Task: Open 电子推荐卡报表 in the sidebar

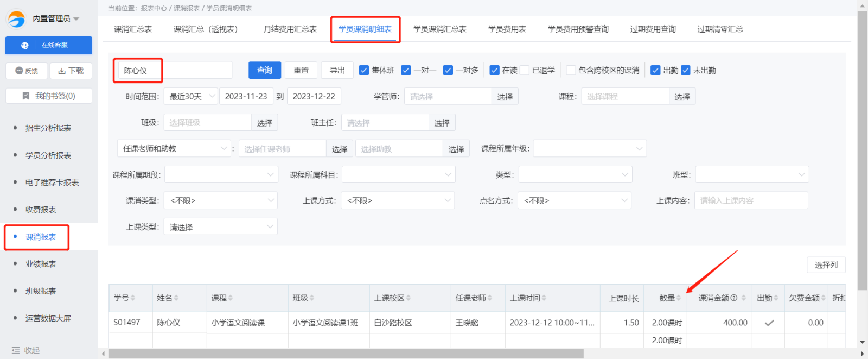Action: point(52,182)
